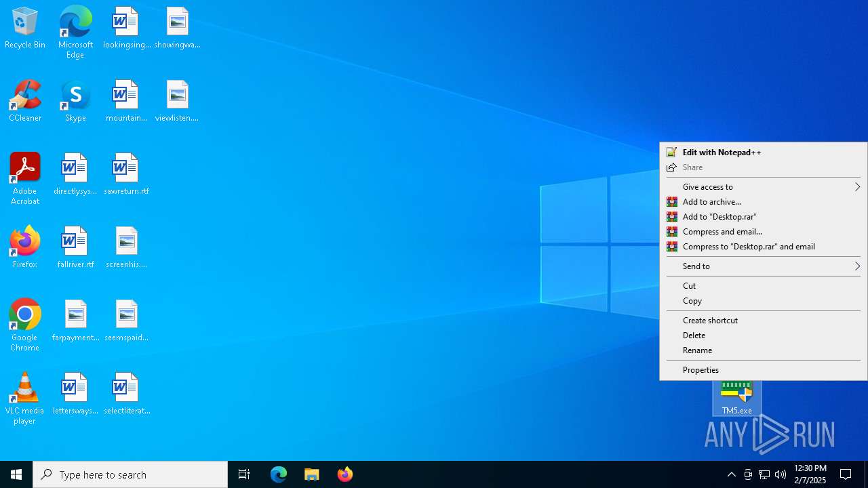
Task: Choose Compress and email... option
Action: tap(764, 232)
